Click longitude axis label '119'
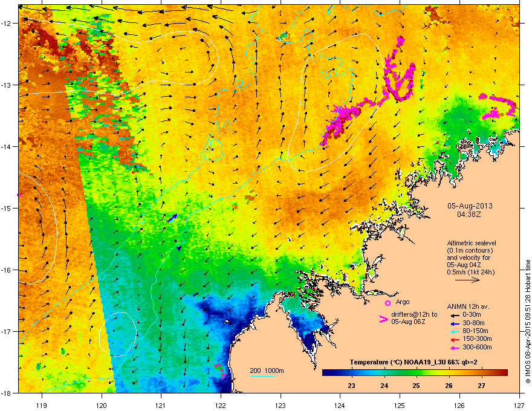The image size is (532, 411). (x=42, y=405)
